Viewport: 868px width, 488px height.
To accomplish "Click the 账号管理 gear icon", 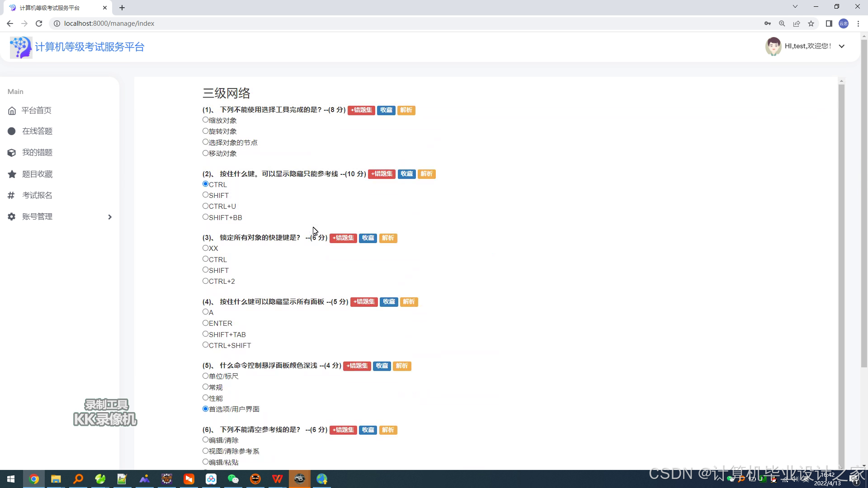I will [12, 217].
